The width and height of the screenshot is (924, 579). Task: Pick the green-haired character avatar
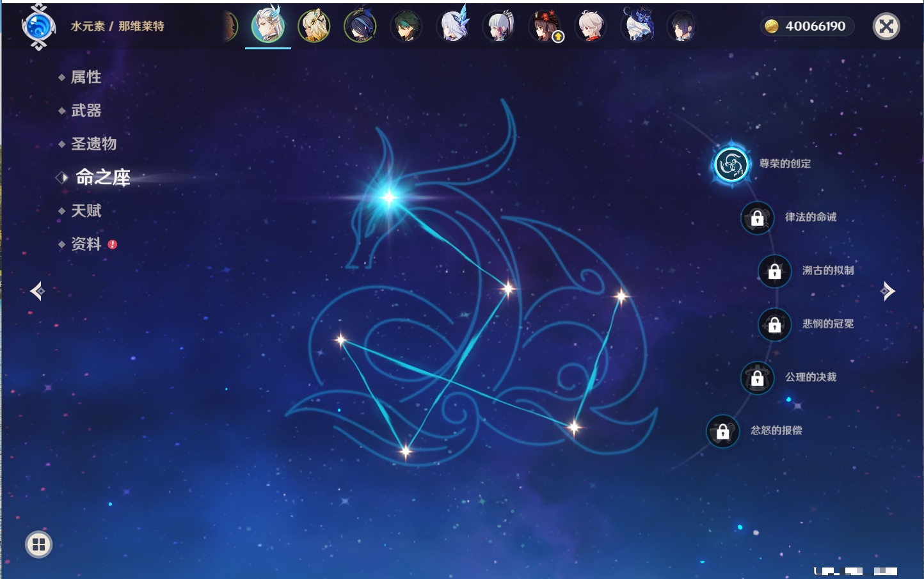(406, 27)
